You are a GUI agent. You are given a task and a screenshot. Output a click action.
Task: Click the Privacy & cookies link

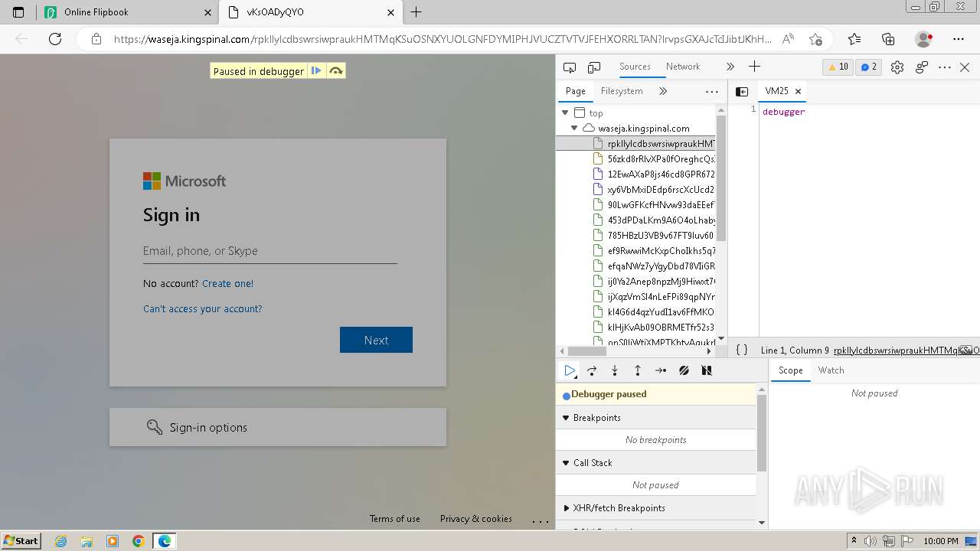tap(476, 519)
